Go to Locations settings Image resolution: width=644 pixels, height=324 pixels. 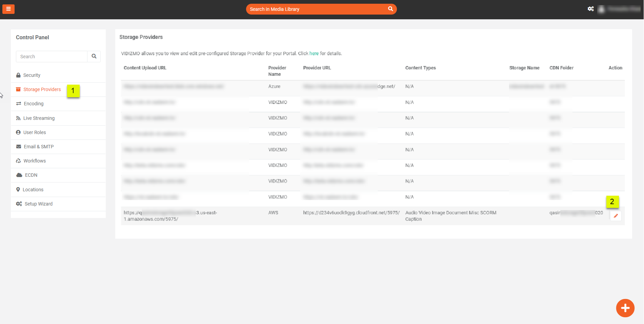coord(33,190)
